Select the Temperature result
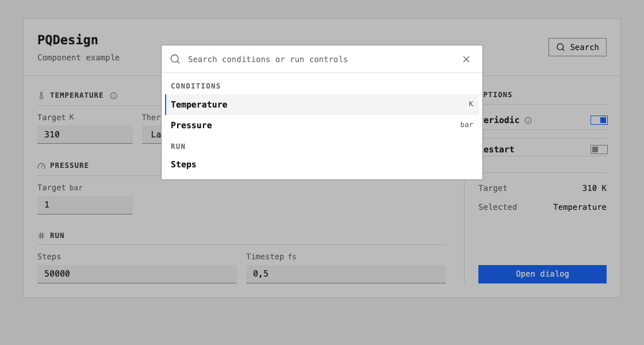Image resolution: width=644 pixels, height=345 pixels. pyautogui.click(x=322, y=104)
